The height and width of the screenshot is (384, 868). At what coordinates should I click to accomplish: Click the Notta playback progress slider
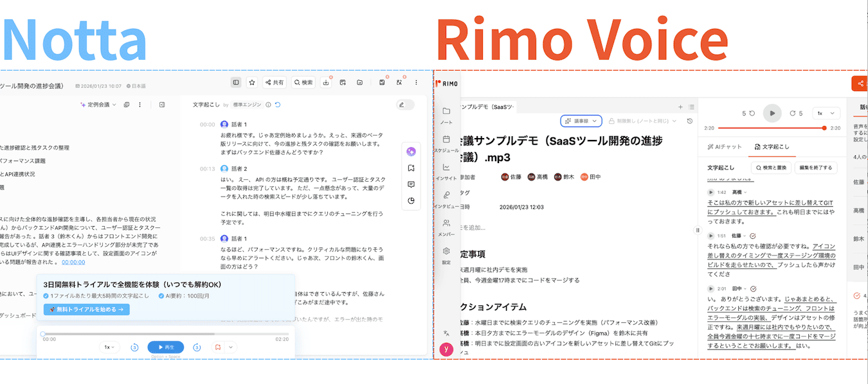pyautogui.click(x=166, y=334)
